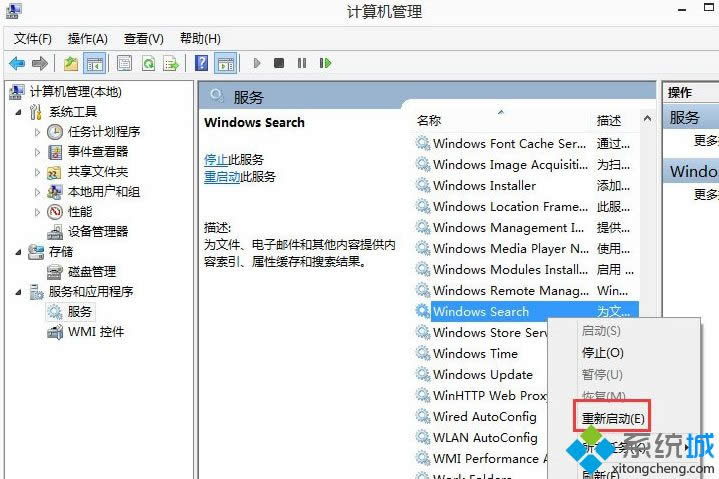This screenshot has height=479, width=719.
Task: Click the 重启动 link for this service
Action: pyautogui.click(x=222, y=176)
